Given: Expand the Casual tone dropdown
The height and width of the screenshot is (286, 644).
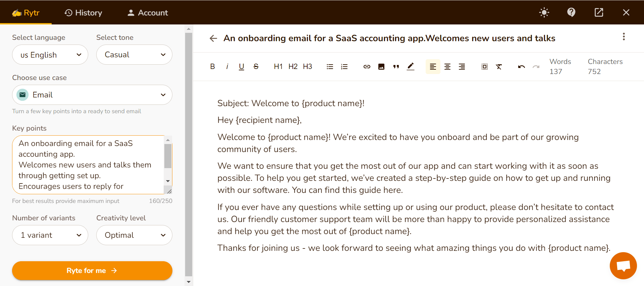Looking at the screenshot, I should coord(134,55).
